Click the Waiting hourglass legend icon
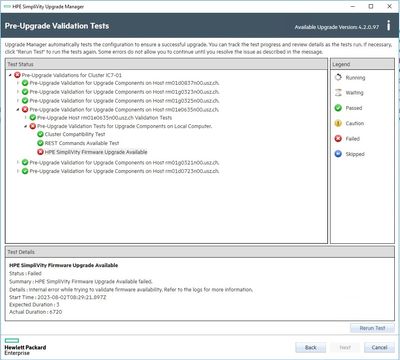The height and width of the screenshot is (360, 400). (x=338, y=93)
